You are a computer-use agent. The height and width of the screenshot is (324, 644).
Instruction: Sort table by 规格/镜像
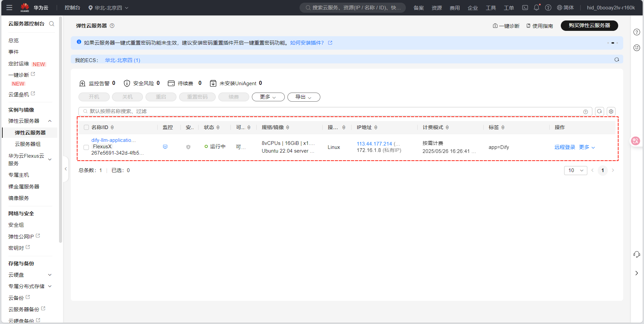[x=288, y=127]
